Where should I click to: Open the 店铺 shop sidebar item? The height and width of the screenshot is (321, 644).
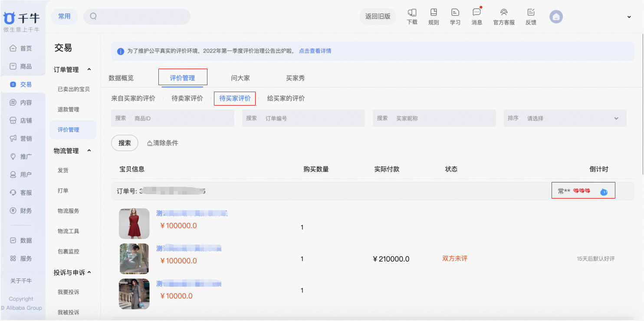[21, 121]
